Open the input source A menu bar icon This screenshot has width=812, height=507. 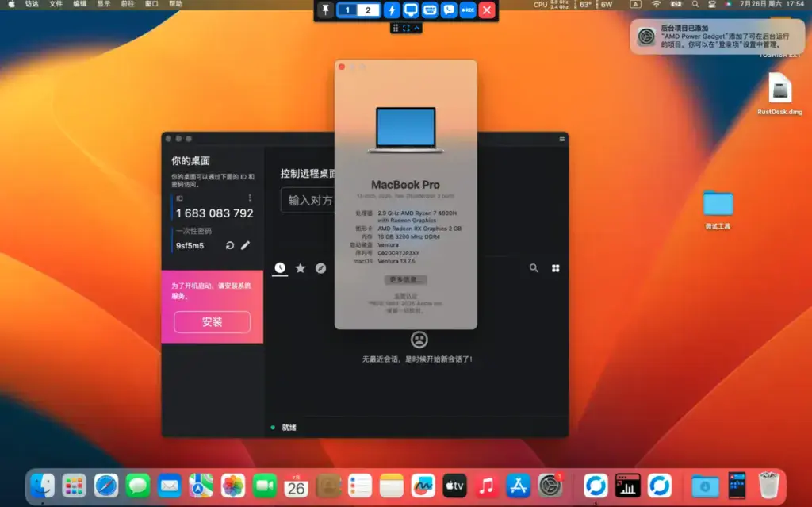635,4
